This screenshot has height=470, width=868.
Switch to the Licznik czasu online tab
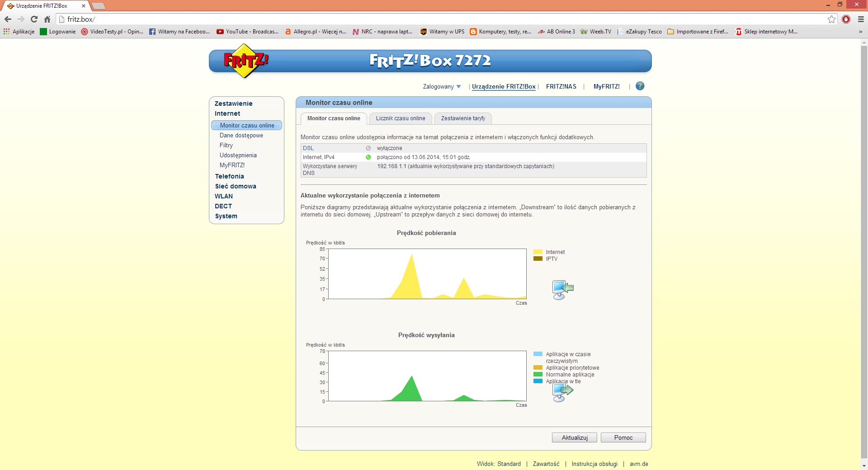(400, 118)
